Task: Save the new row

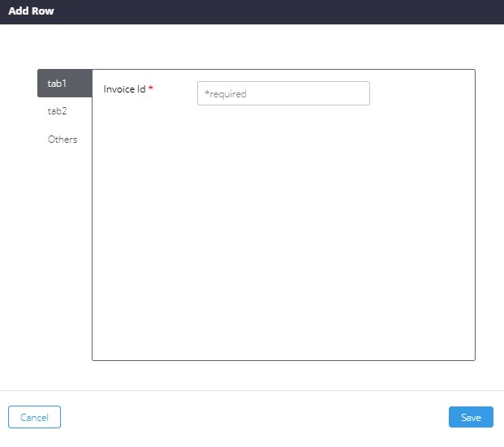Action: [471, 417]
